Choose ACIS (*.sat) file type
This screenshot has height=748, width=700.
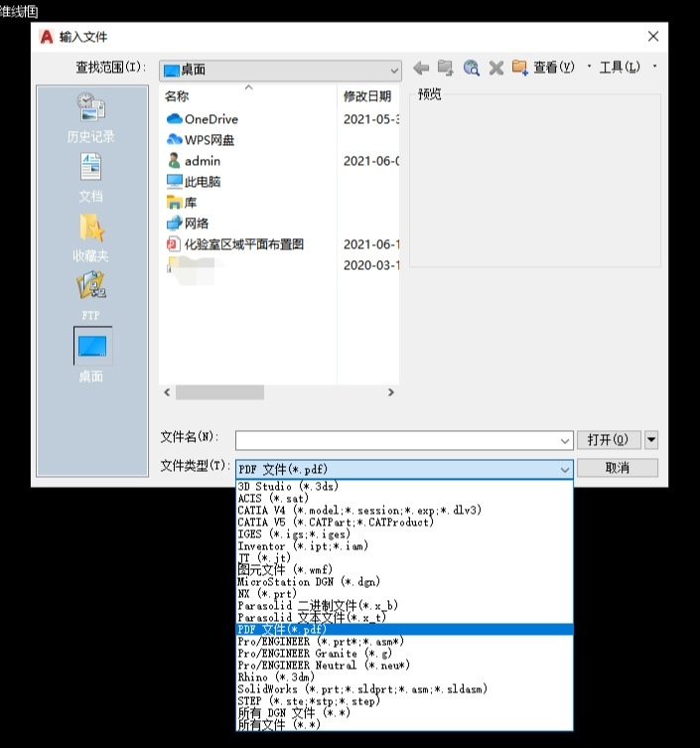(404, 499)
